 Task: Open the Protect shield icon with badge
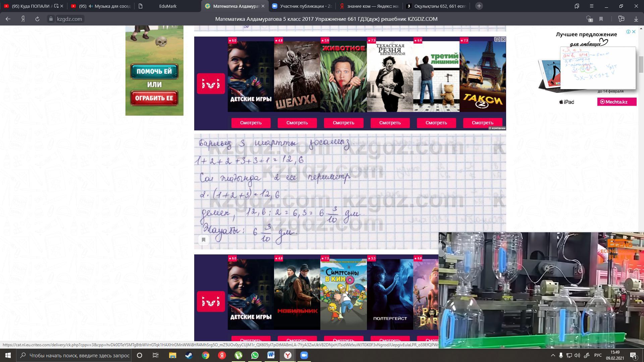(x=589, y=19)
